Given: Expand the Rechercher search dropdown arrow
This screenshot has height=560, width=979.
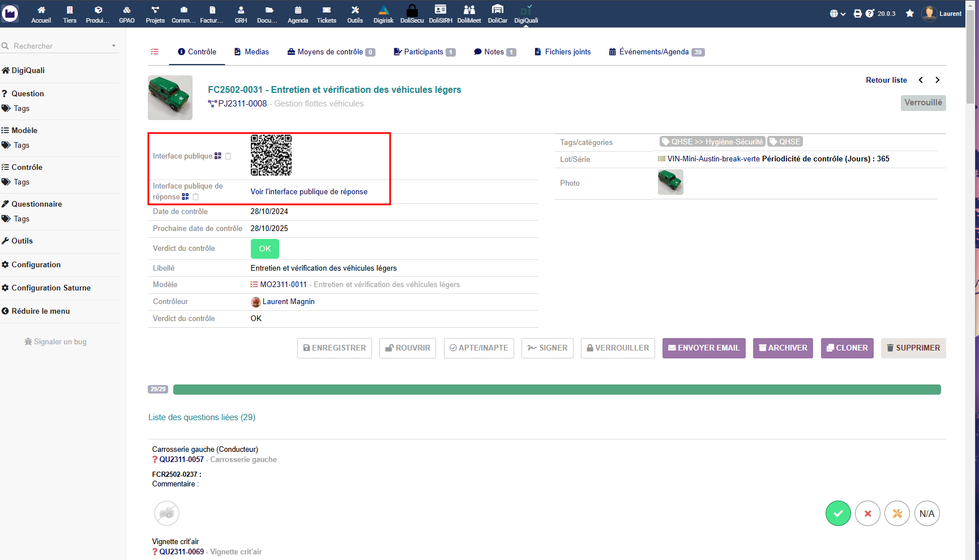Looking at the screenshot, I should coord(114,46).
